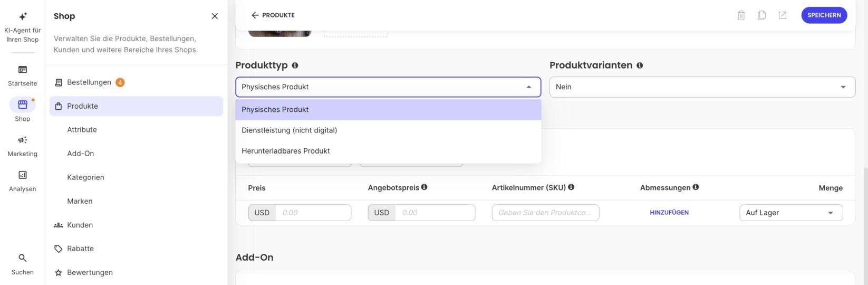Click HINZUFÜGEN for Abmessungen

[669, 213]
